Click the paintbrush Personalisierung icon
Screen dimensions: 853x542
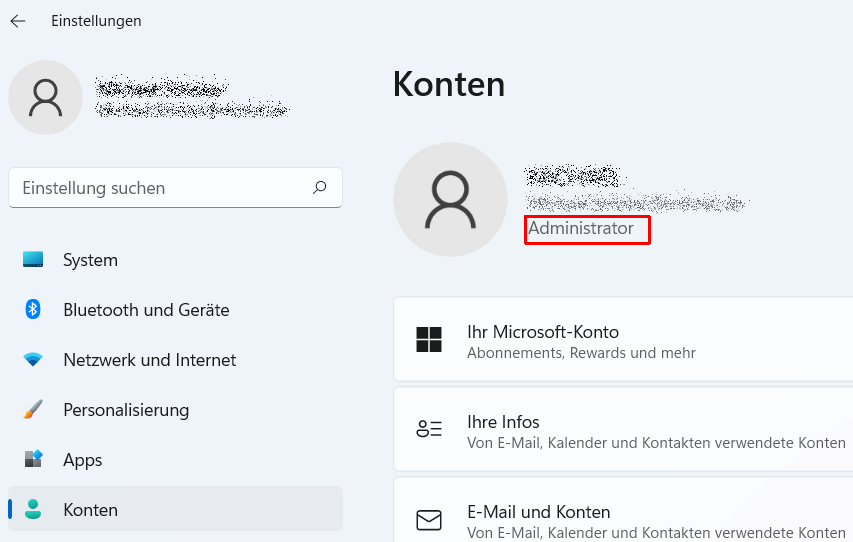click(x=33, y=409)
